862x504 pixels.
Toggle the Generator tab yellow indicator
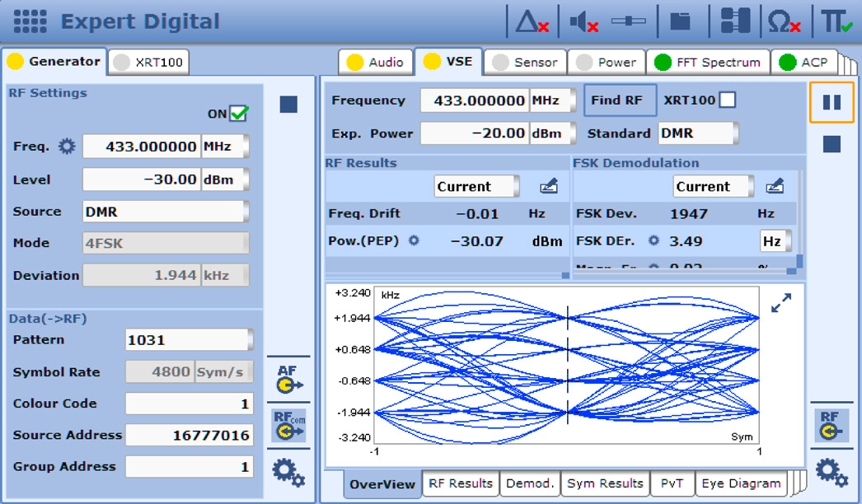click(x=15, y=62)
